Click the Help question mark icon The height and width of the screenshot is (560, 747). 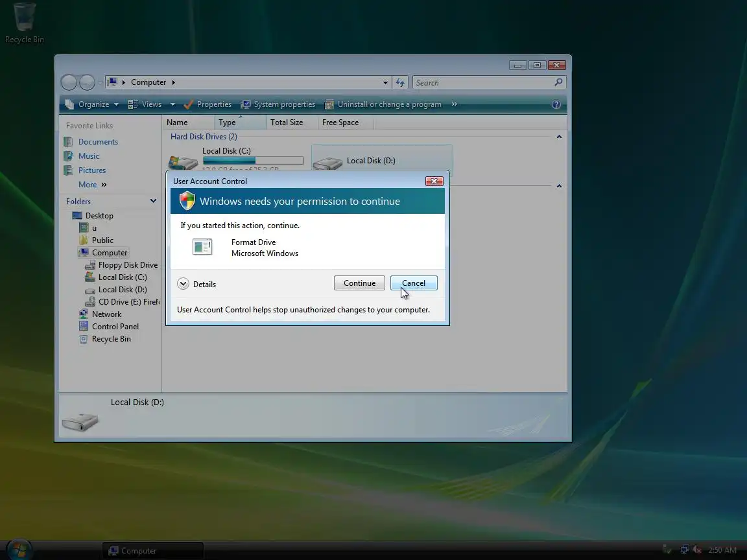pos(556,104)
